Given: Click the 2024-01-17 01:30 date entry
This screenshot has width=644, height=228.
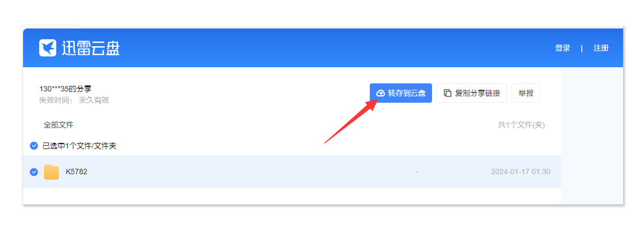Looking at the screenshot, I should (x=521, y=172).
